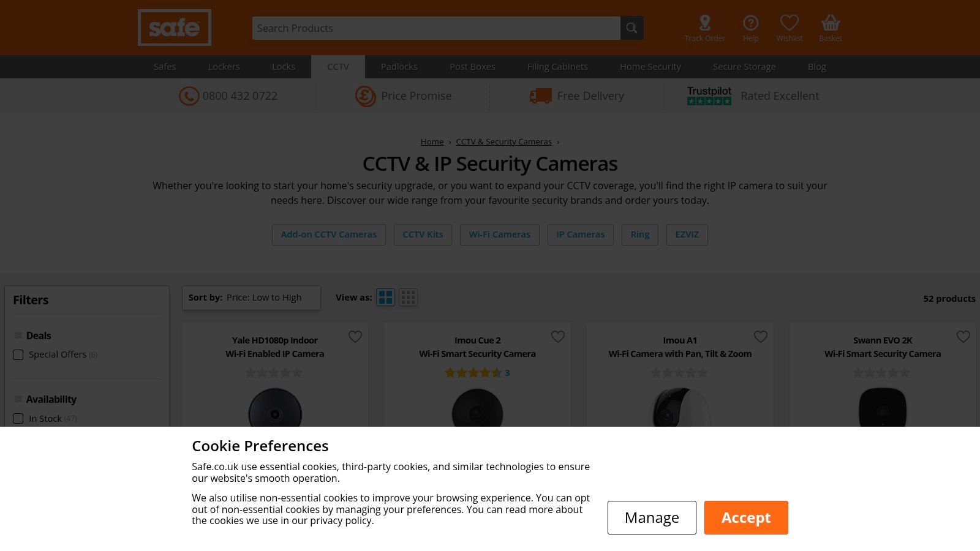Open Track Order pin icon
The width and height of the screenshot is (980, 551).
[704, 23]
